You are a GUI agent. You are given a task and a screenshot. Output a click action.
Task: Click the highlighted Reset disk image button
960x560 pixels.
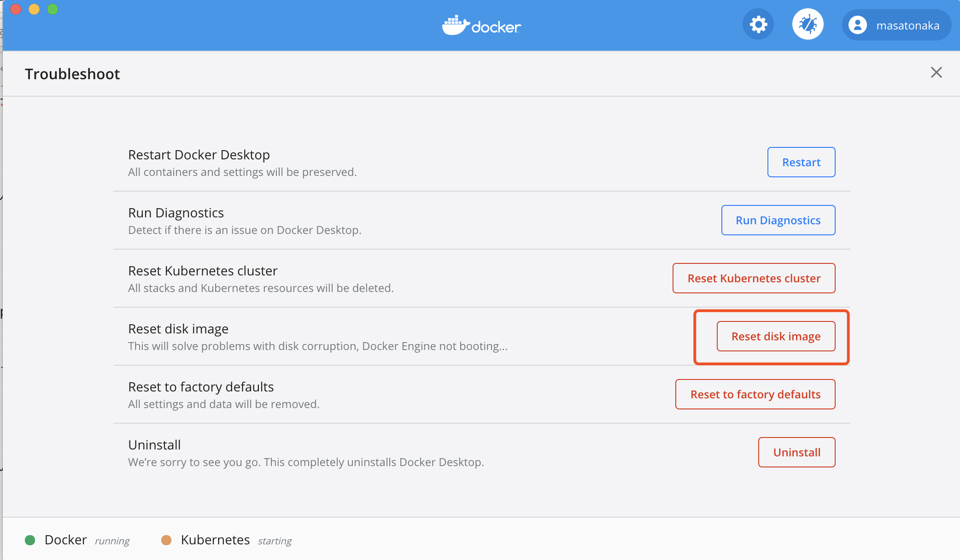(x=776, y=336)
